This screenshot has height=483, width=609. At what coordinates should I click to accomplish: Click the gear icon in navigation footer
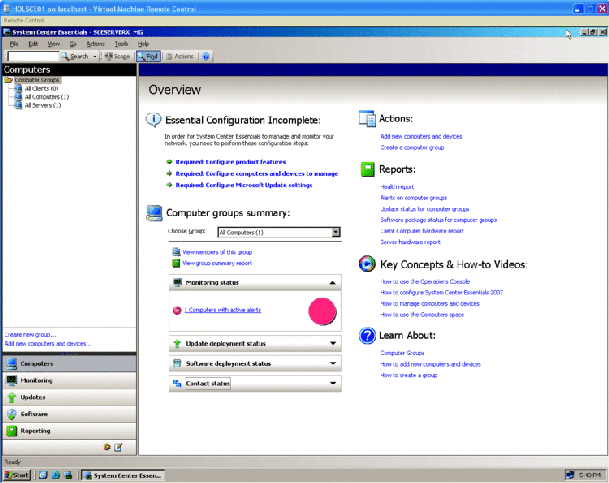click(x=107, y=447)
